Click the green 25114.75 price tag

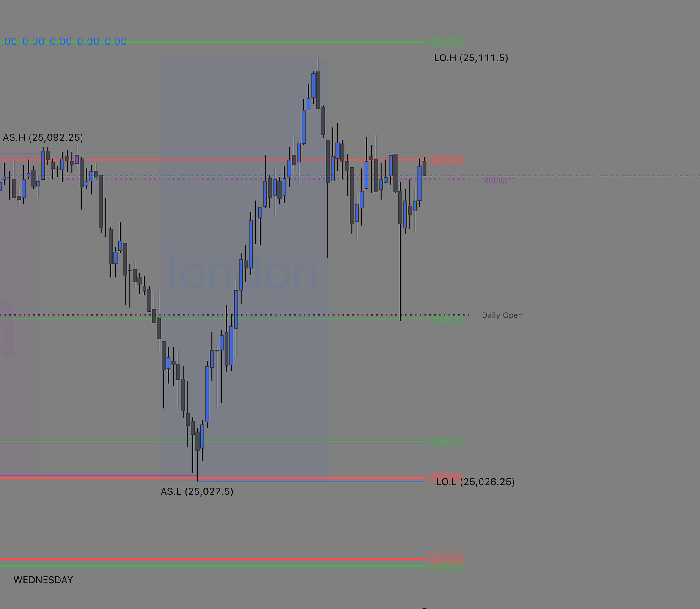(445, 42)
